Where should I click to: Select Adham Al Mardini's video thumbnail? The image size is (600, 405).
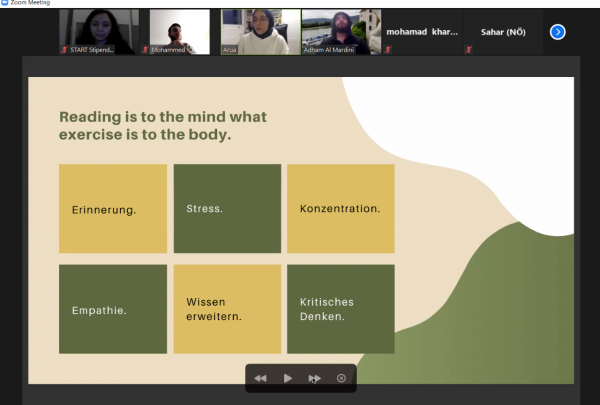tap(340, 31)
